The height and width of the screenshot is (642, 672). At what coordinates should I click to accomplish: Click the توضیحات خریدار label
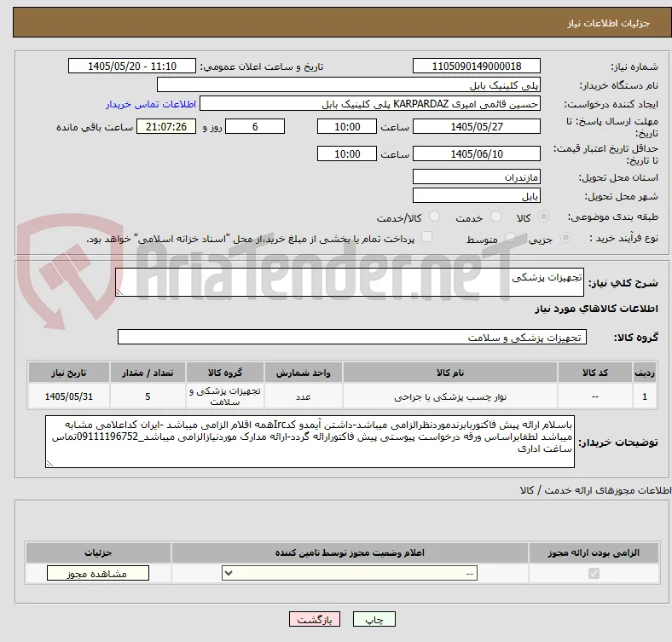click(618, 442)
